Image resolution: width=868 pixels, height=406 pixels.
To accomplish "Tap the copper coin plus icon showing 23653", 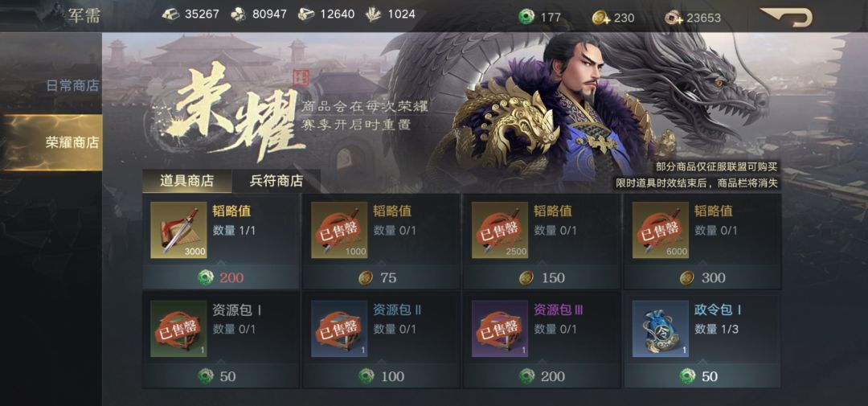I will coord(674,18).
